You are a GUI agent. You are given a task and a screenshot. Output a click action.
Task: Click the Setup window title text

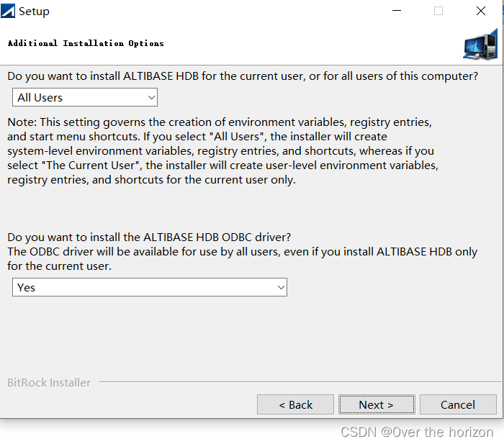(x=34, y=12)
